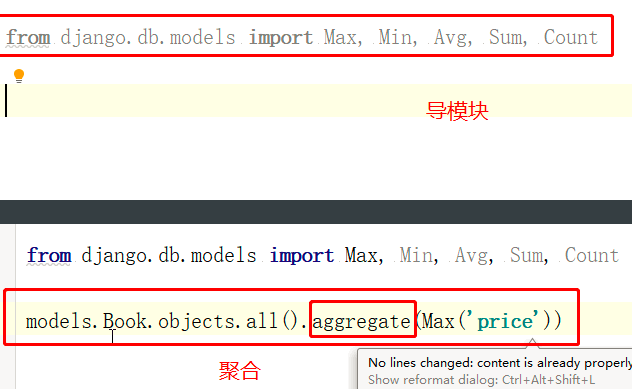This screenshot has height=389, width=632.
Task: Click 'models' at start of query line
Action: [x=59, y=322]
